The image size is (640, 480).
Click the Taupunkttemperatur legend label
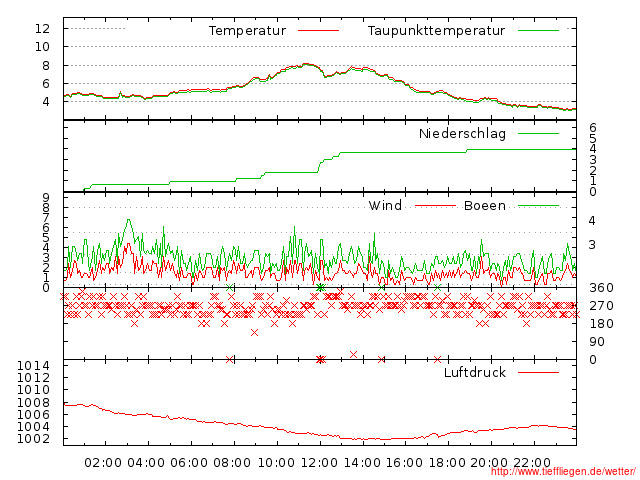coord(436,31)
